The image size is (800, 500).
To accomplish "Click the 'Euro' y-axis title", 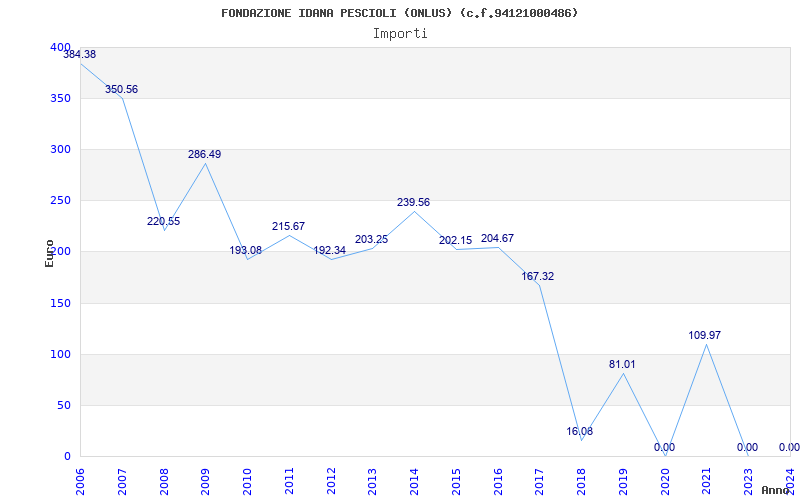I will point(49,253).
